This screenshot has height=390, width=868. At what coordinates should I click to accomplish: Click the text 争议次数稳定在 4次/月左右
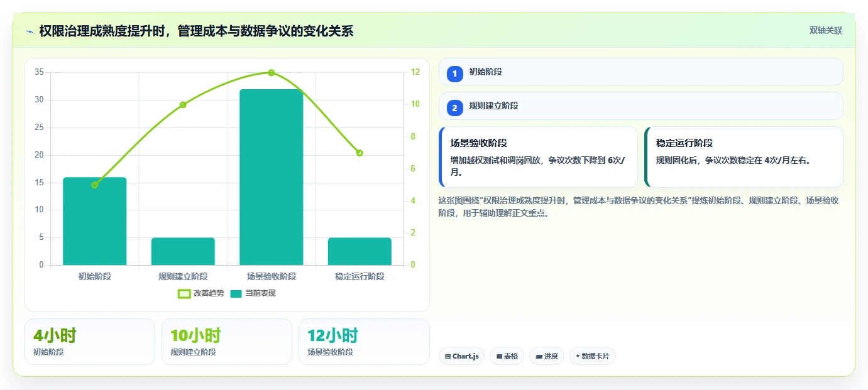click(758, 160)
